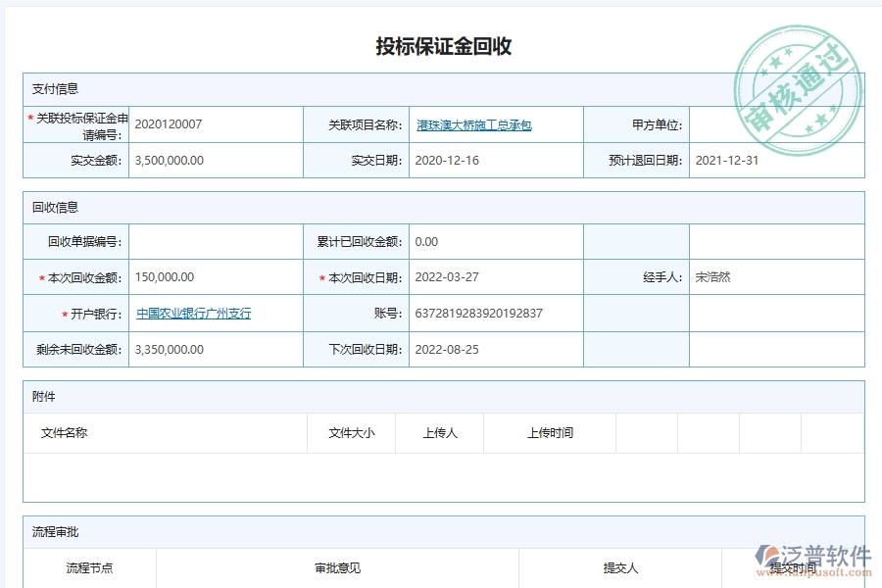Click the 账号 field 6372819283920192837

coord(478,313)
